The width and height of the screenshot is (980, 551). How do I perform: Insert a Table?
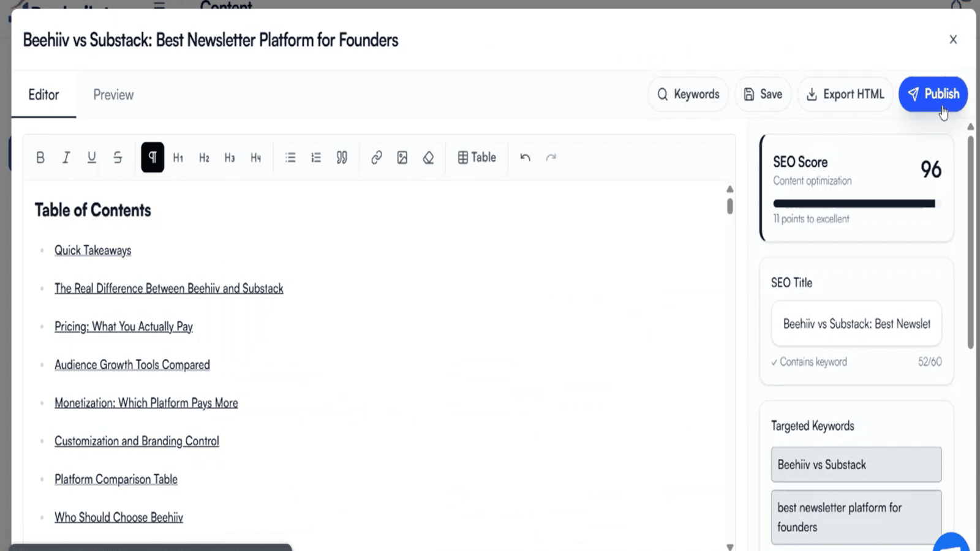pyautogui.click(x=477, y=157)
